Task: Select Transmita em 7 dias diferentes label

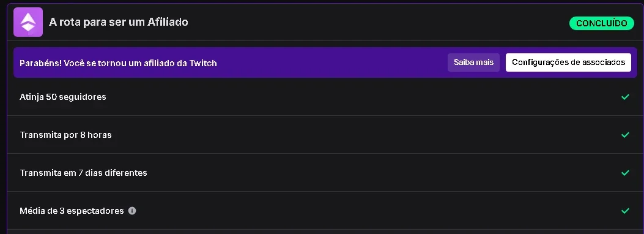Action: pyautogui.click(x=83, y=173)
